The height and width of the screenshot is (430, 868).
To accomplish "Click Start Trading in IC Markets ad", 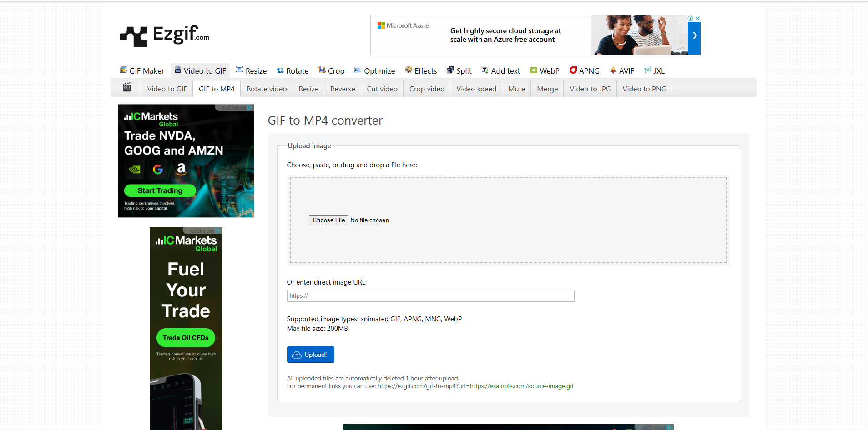I will tap(160, 190).
